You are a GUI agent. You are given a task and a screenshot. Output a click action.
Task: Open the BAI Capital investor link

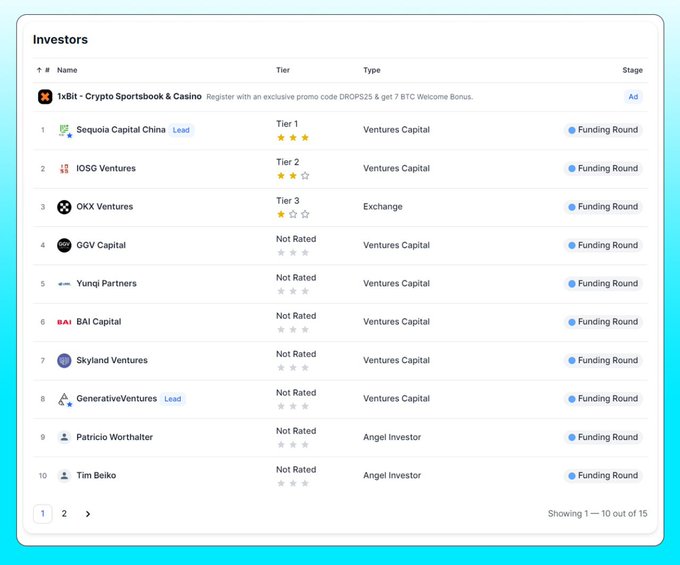coord(98,322)
